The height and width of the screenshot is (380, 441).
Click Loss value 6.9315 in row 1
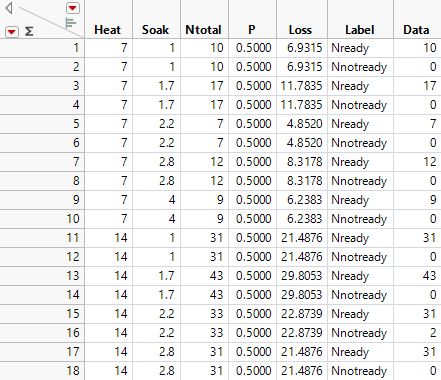[305, 48]
